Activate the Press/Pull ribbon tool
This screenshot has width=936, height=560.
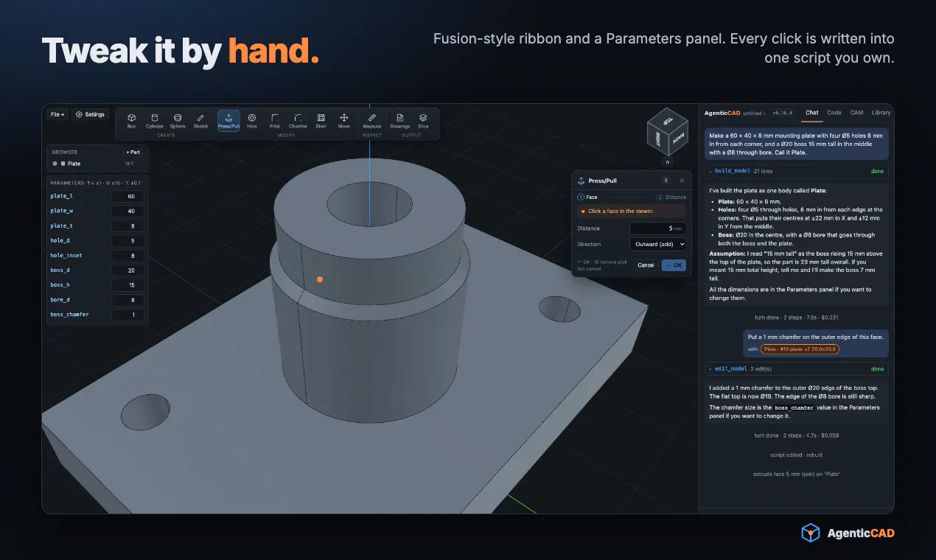click(x=228, y=121)
